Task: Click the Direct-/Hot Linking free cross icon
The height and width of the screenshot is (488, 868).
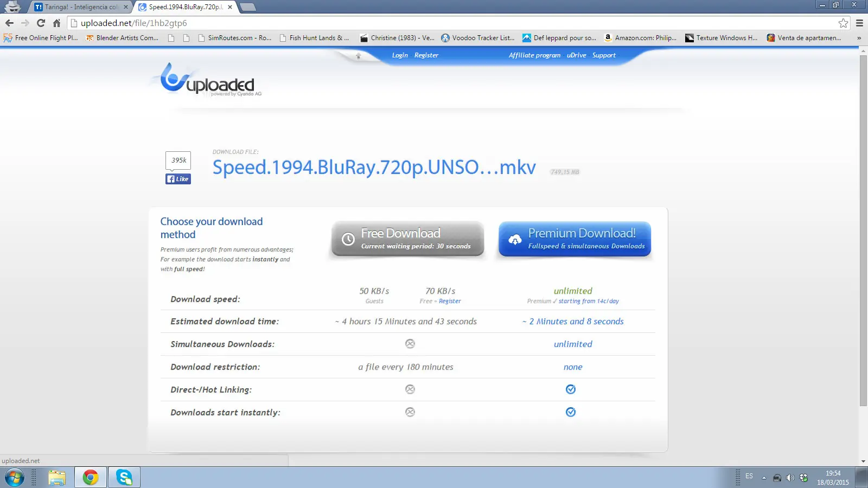Action: (x=410, y=389)
